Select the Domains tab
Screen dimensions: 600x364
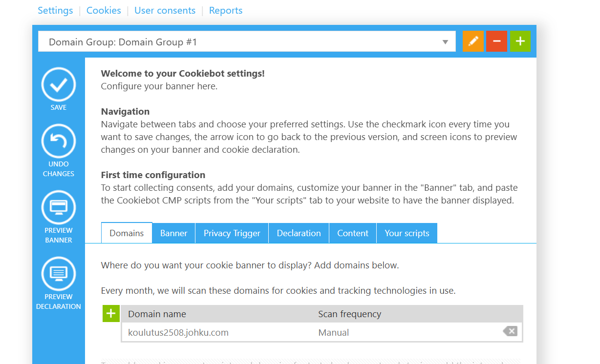(x=127, y=233)
